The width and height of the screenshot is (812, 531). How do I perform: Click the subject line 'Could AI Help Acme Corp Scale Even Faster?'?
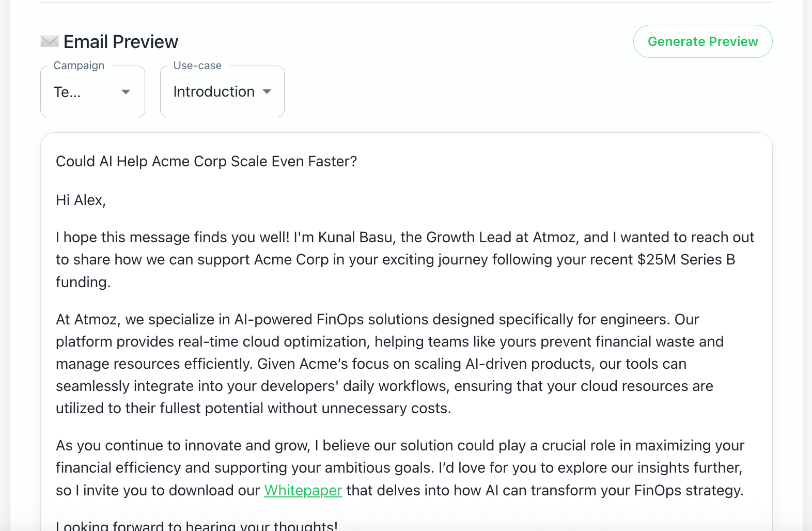click(x=206, y=161)
